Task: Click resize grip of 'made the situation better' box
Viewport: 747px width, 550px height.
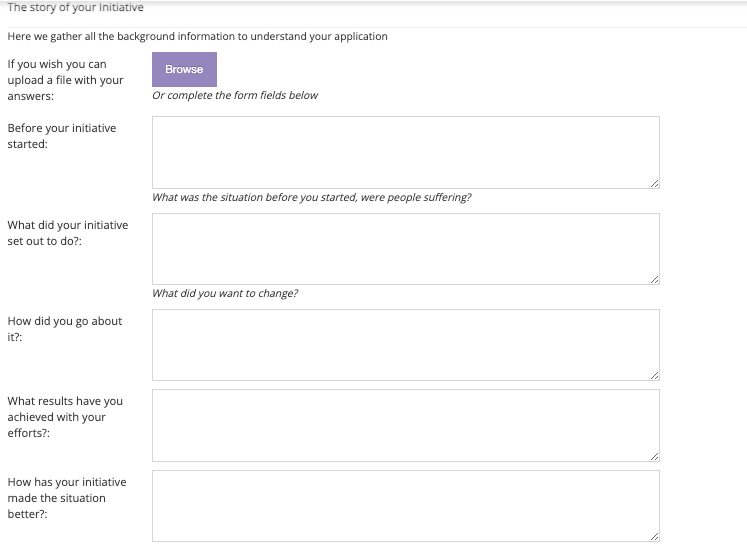Action: 655,537
